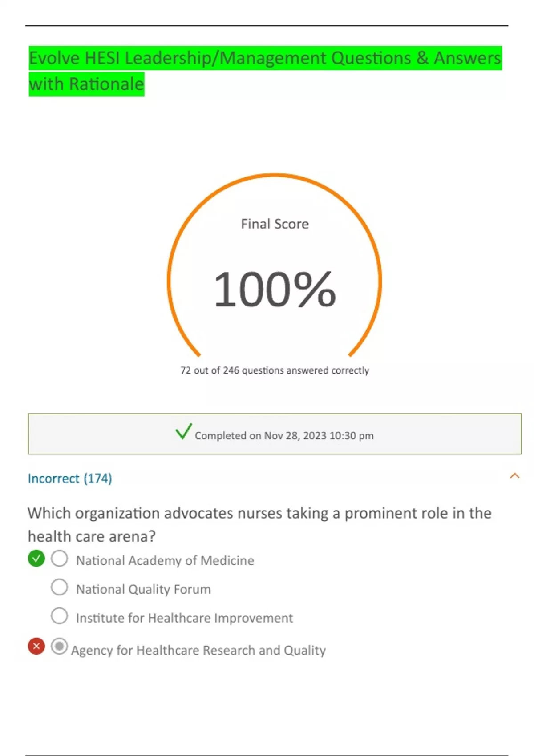
Task: Select the National Academy of Medicine radio button
Action: click(x=59, y=559)
